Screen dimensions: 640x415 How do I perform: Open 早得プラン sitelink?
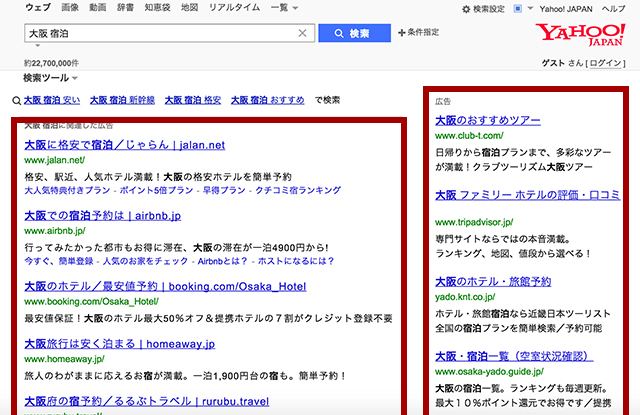(x=224, y=190)
